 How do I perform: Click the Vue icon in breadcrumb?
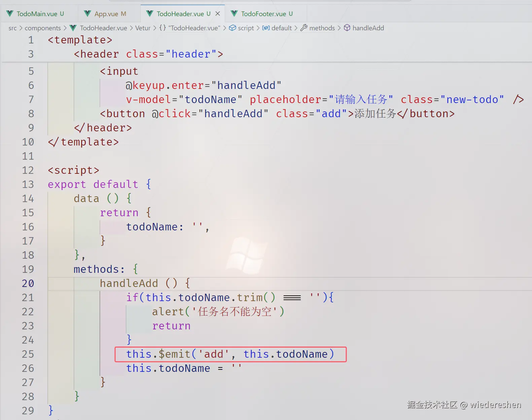click(73, 28)
